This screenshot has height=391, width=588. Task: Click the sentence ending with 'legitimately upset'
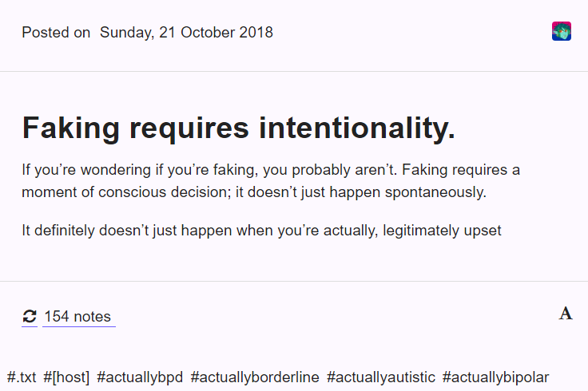point(261,231)
